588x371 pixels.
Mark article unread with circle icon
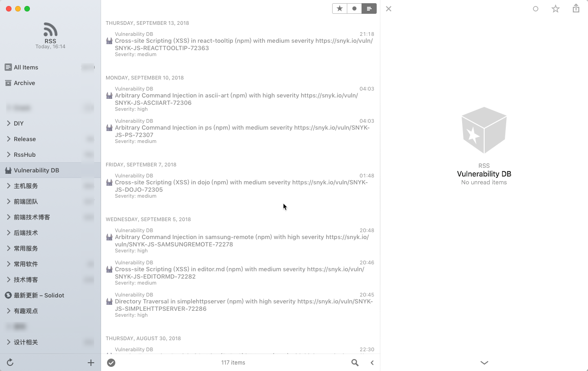pos(535,9)
